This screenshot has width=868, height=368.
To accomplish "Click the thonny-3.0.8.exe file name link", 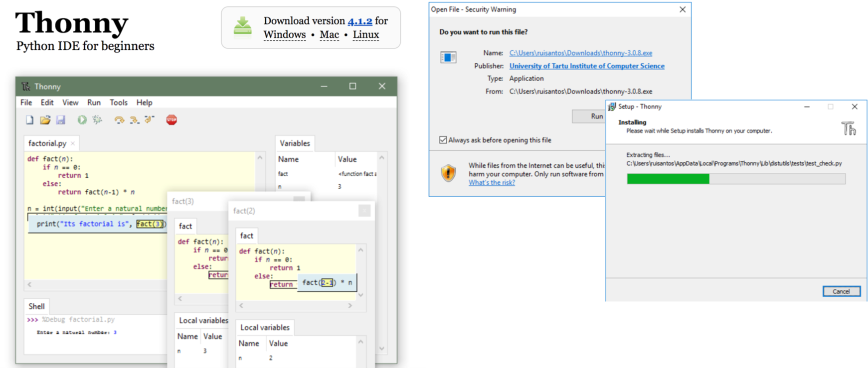I will click(x=580, y=53).
